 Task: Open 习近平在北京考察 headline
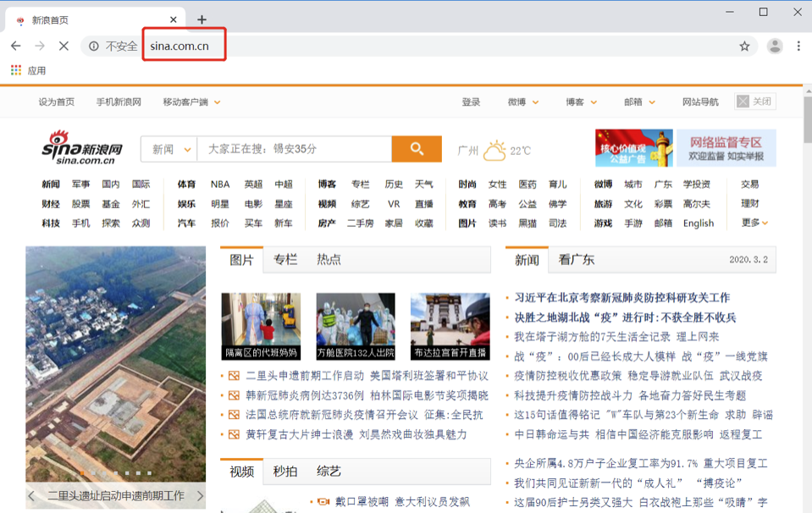click(x=622, y=298)
